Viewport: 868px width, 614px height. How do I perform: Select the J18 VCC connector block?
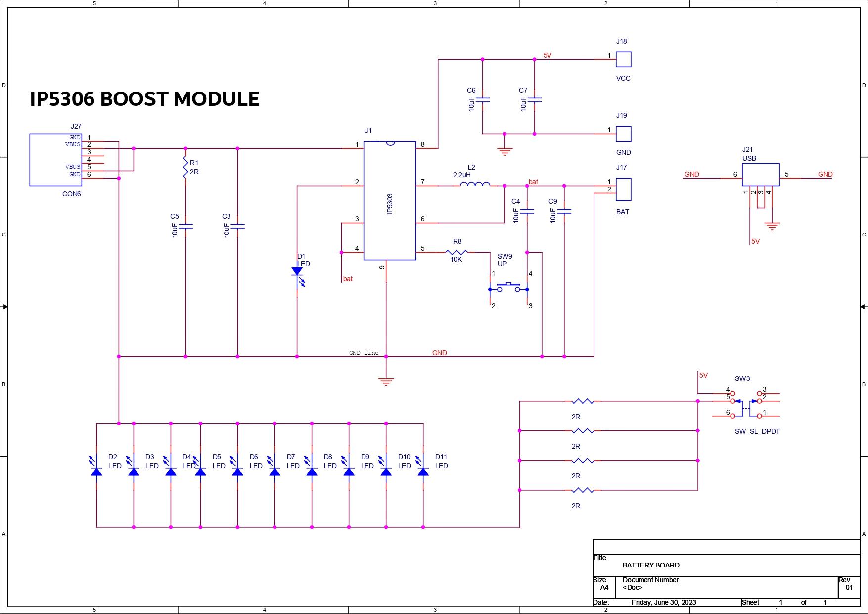tap(624, 59)
